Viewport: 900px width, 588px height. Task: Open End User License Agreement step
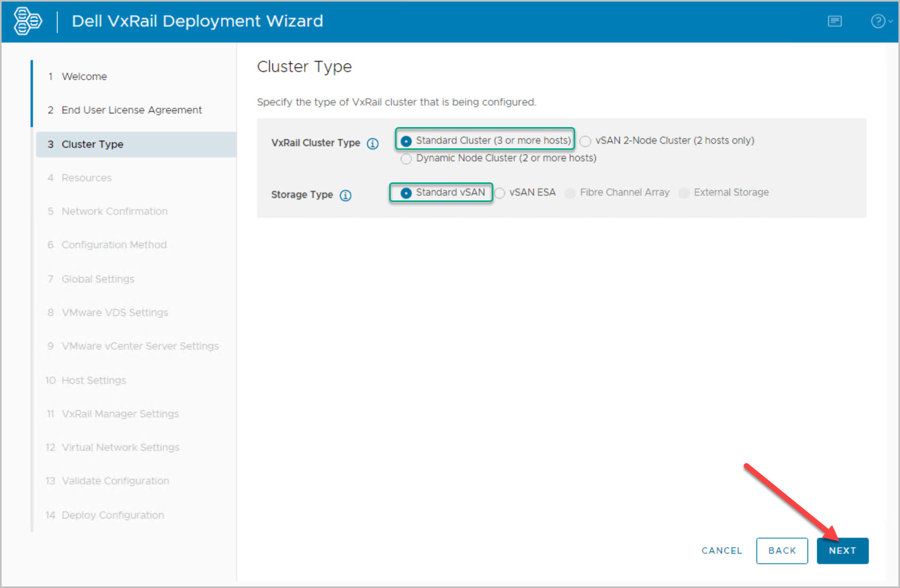click(x=131, y=110)
